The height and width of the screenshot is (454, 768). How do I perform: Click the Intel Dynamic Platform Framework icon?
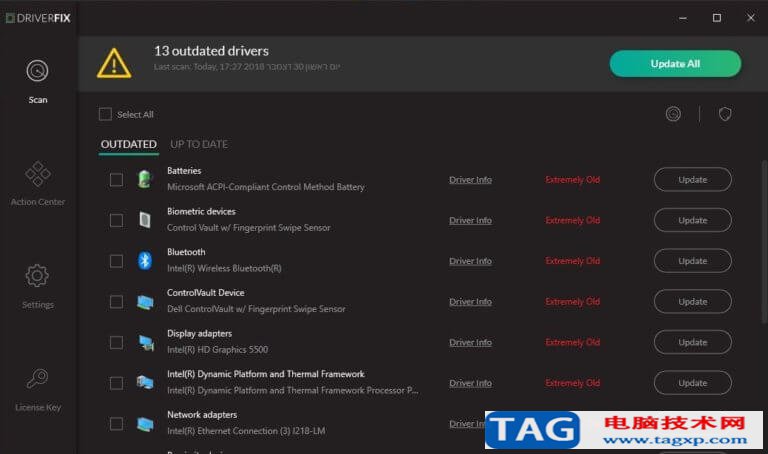pyautogui.click(x=145, y=382)
